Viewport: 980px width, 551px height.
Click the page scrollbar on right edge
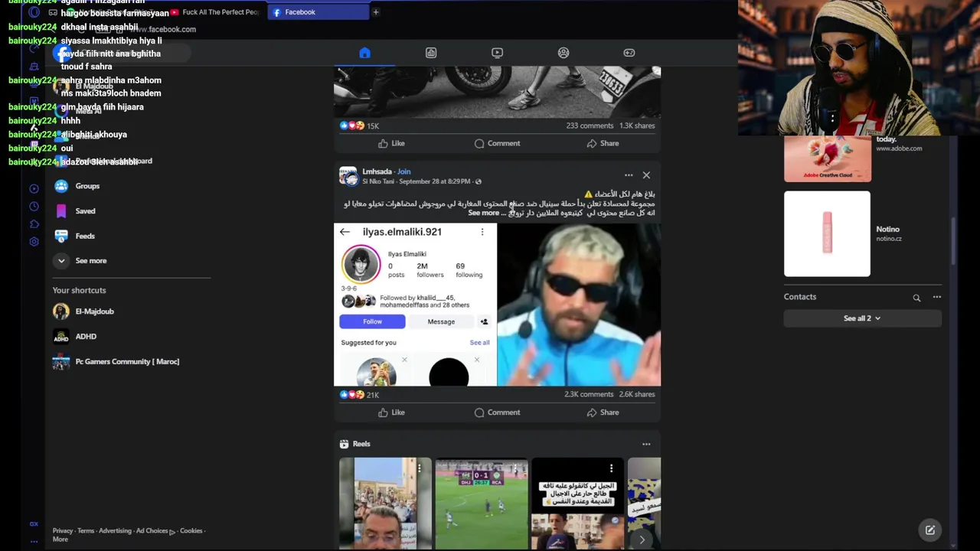[954, 241]
